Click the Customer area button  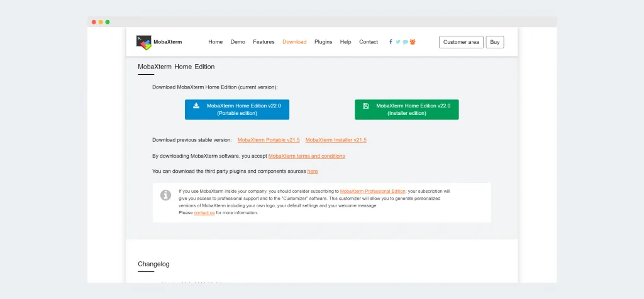[461, 42]
